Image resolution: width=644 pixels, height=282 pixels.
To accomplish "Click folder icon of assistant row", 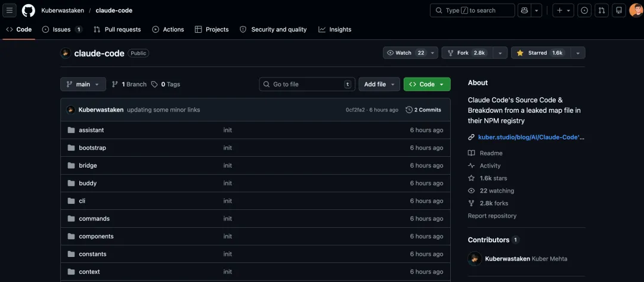I will pos(71,130).
